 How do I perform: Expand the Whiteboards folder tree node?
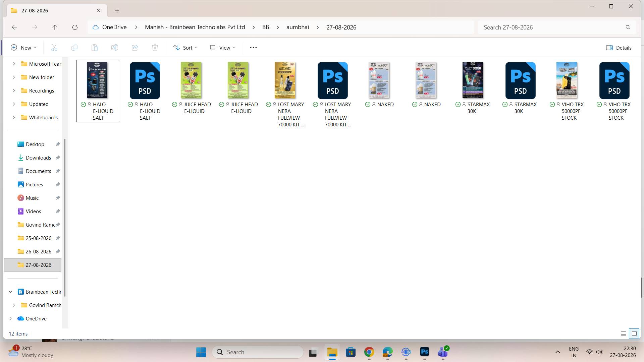pos(14,117)
